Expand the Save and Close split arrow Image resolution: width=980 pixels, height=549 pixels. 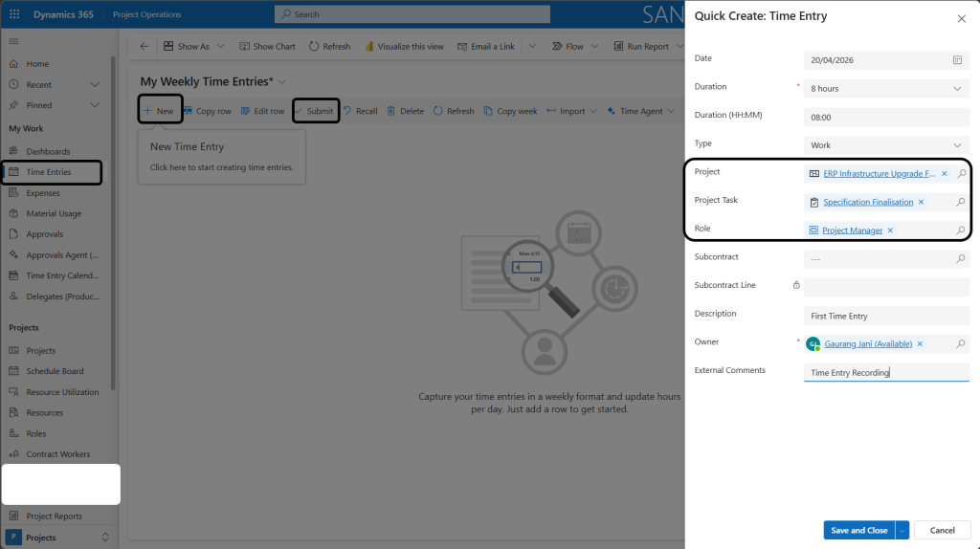902,530
